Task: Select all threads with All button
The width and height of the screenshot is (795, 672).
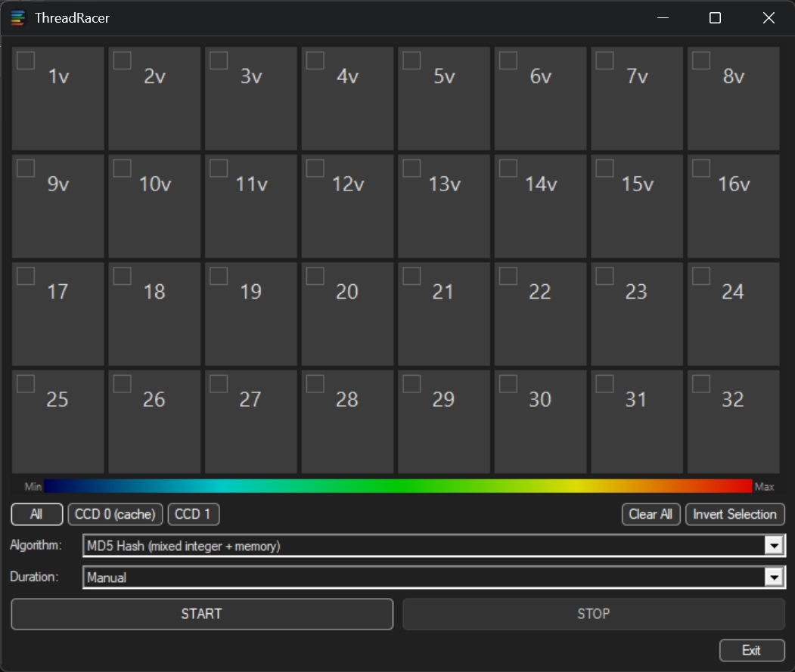Action: 36,515
